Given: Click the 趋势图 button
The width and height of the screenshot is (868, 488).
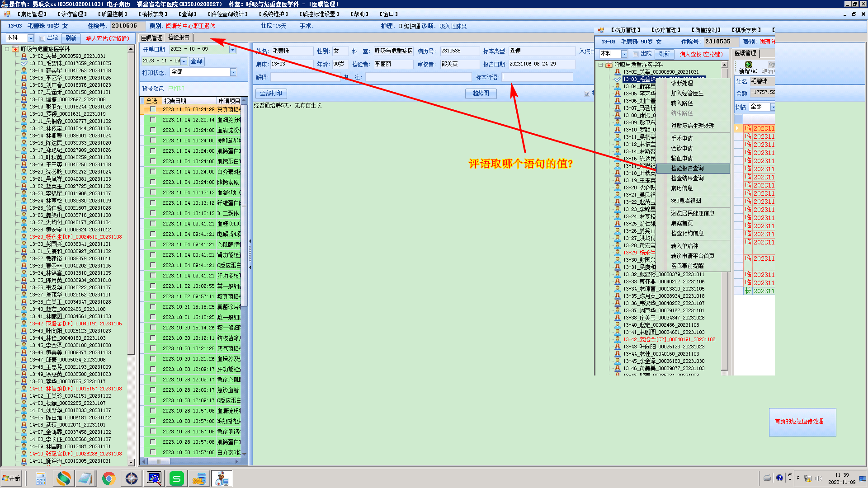Looking at the screenshot, I should (x=481, y=94).
